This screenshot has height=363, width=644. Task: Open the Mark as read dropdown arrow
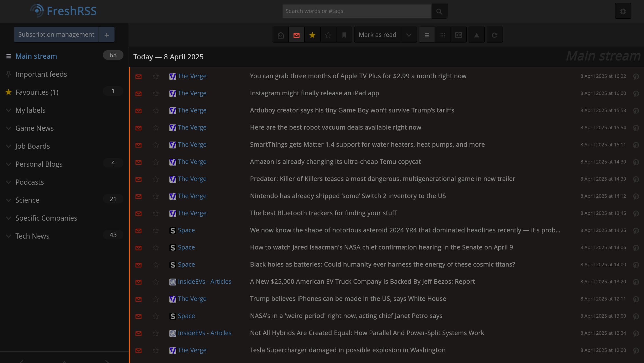409,35
